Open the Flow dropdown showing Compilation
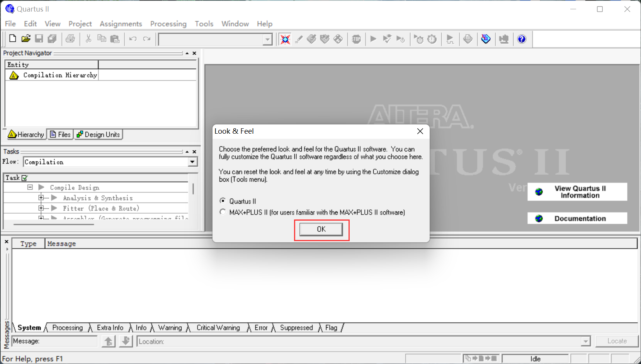Image resolution: width=641 pixels, height=364 pixels. coord(192,162)
